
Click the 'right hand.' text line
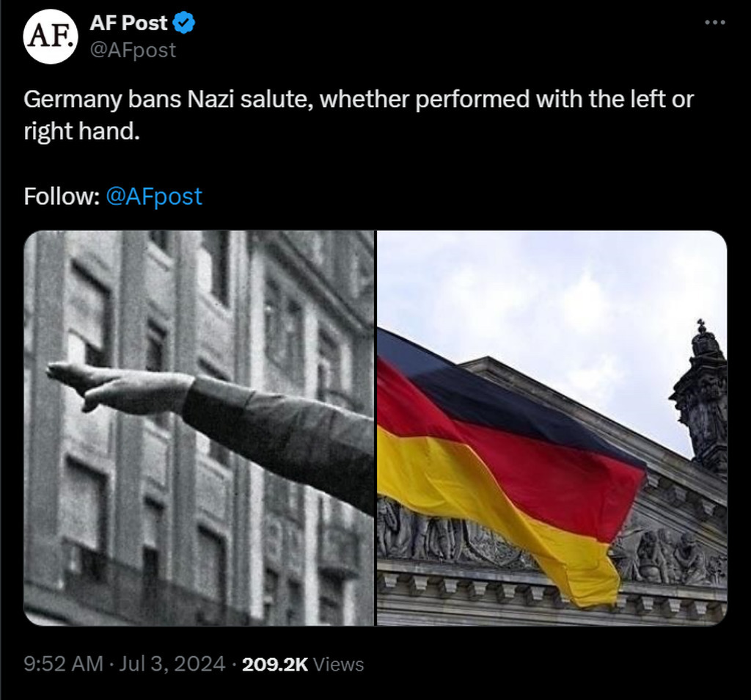pos(81,131)
